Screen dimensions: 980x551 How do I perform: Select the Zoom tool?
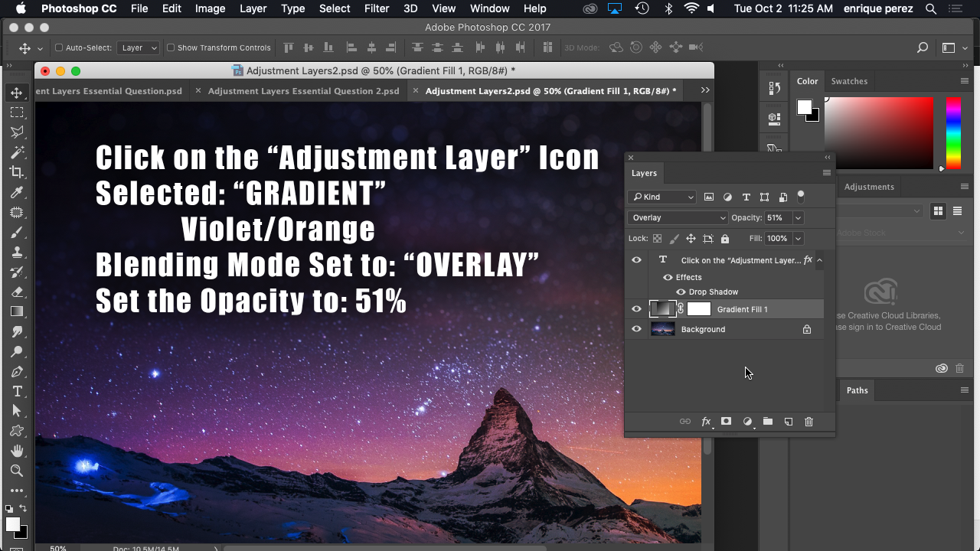pos(17,471)
